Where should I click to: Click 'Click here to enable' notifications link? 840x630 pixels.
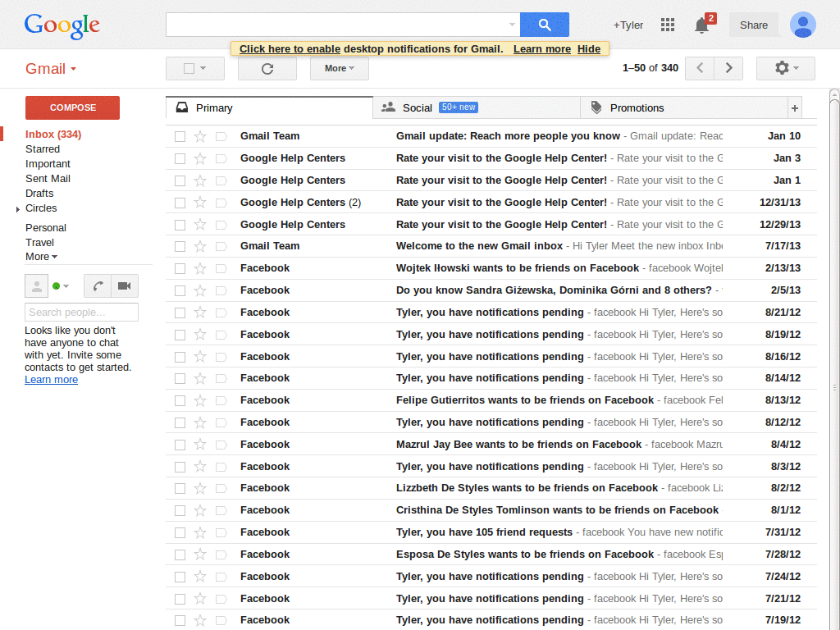pos(290,49)
